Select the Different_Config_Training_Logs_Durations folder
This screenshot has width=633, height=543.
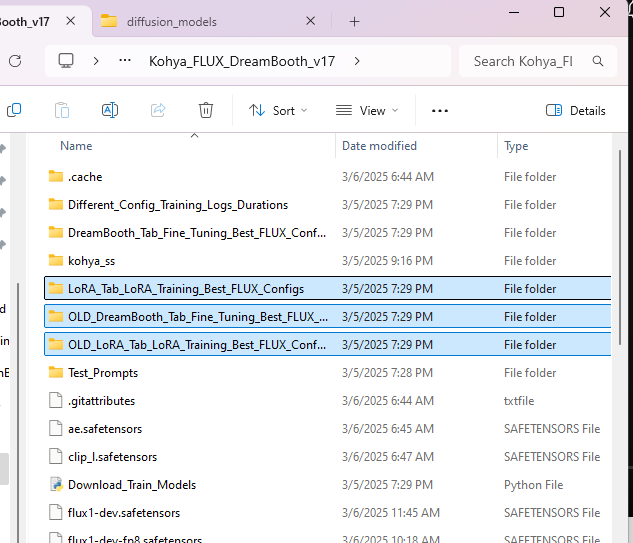pos(328,205)
